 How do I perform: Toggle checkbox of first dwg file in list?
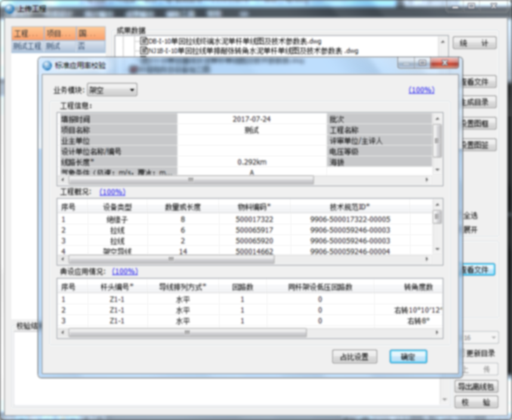(144, 41)
